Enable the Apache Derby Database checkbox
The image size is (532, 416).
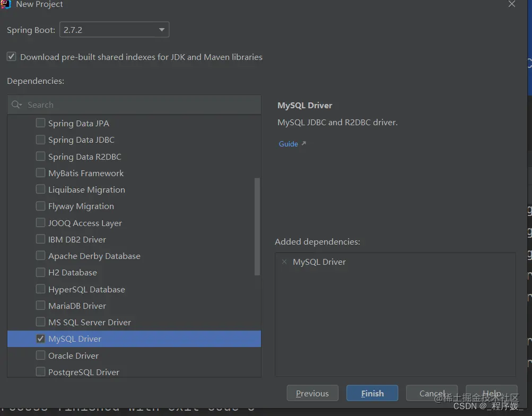coord(40,256)
